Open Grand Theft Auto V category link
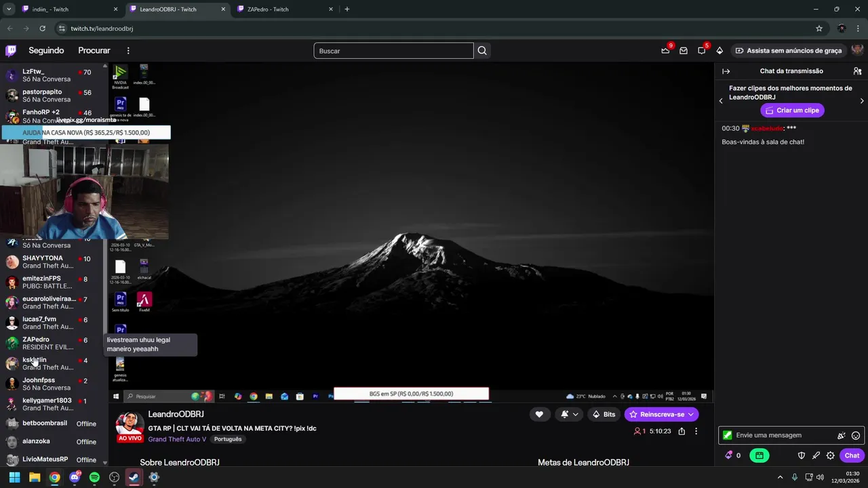Viewport: 868px width, 488px height. (177, 439)
